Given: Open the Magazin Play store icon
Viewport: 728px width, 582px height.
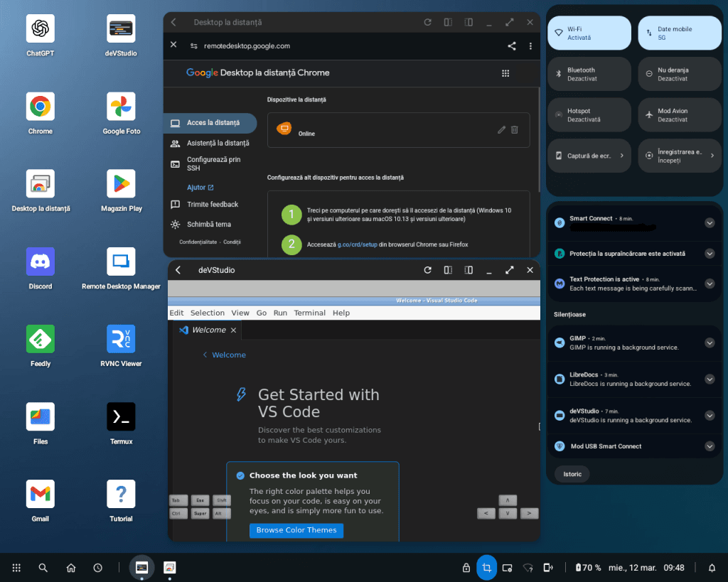Looking at the screenshot, I should (121, 184).
